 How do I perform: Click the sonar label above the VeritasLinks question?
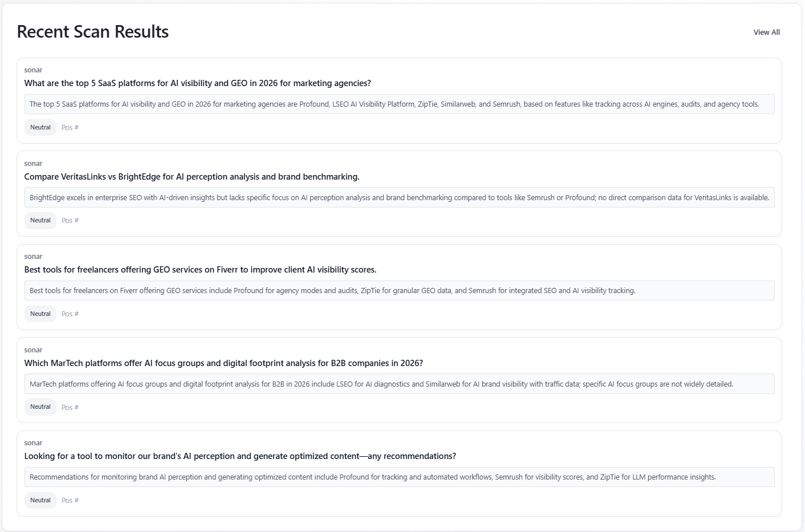(x=33, y=164)
